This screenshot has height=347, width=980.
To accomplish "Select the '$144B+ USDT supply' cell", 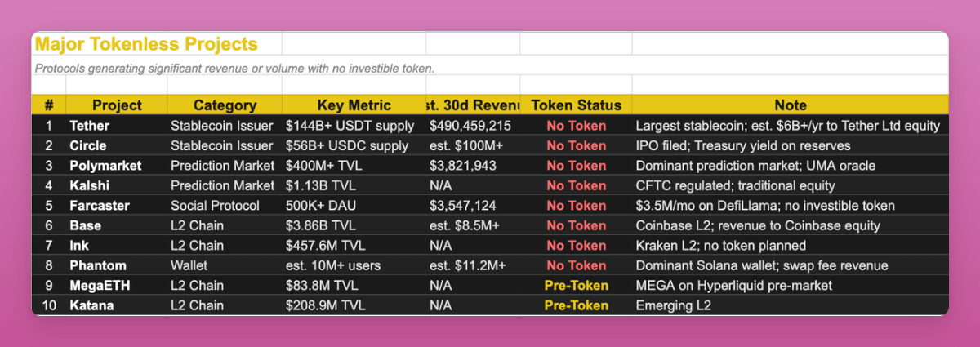I will (x=354, y=126).
